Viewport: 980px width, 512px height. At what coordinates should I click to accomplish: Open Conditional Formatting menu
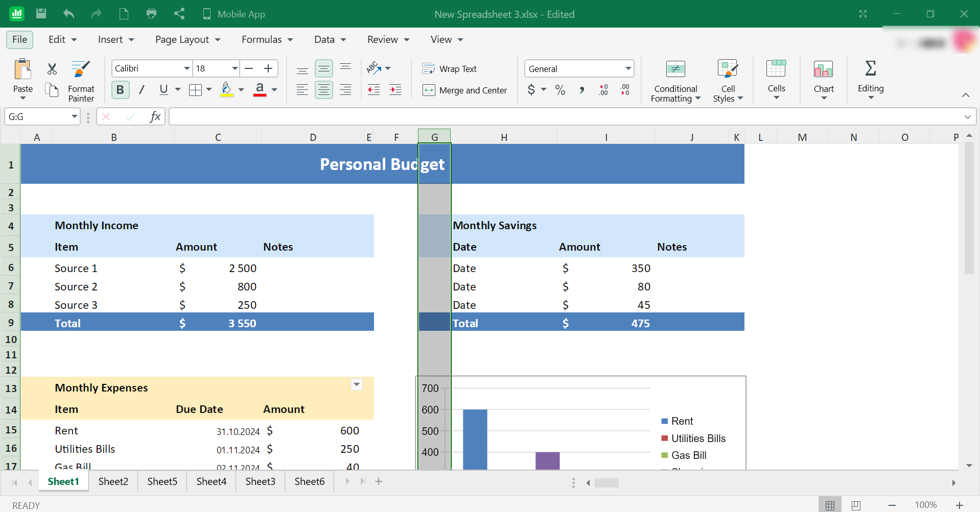pyautogui.click(x=675, y=81)
